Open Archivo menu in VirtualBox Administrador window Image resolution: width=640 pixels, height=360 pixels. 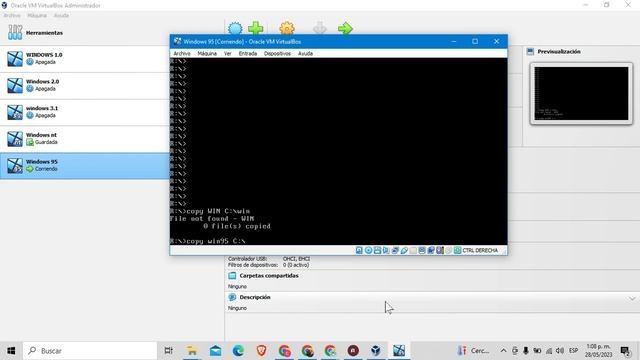[12, 16]
